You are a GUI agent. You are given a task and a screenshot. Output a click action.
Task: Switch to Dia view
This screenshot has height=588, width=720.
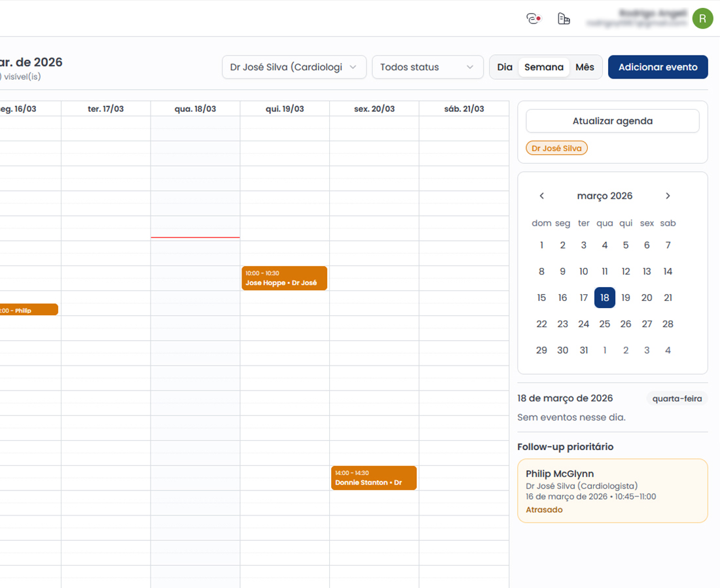(505, 67)
